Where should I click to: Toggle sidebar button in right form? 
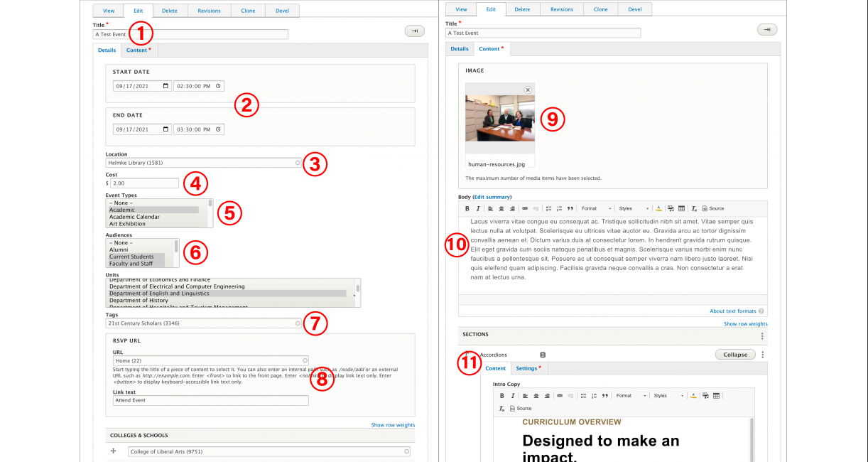(x=767, y=29)
